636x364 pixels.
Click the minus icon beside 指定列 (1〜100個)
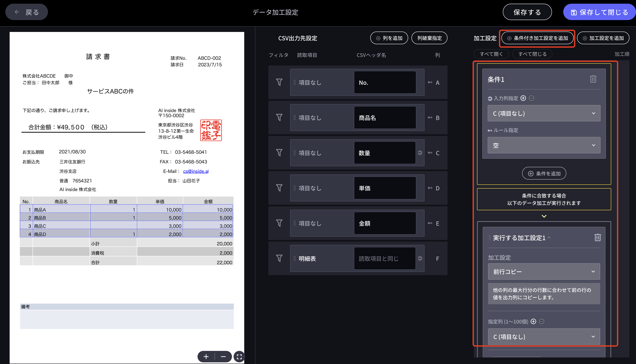pos(541,321)
